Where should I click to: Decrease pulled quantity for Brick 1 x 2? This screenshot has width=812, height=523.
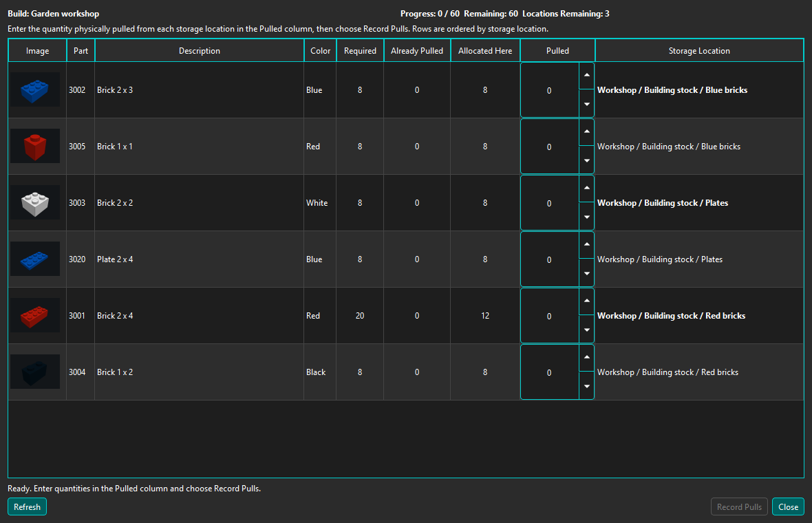point(586,386)
